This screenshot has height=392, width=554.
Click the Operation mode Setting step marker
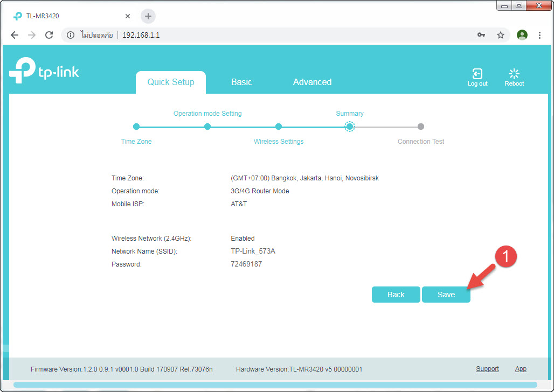(207, 127)
